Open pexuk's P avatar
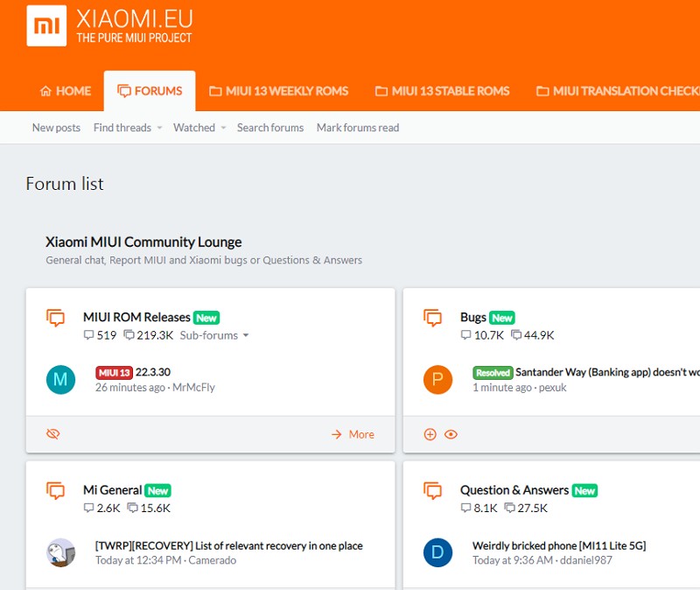The height and width of the screenshot is (590, 700). [x=438, y=380]
